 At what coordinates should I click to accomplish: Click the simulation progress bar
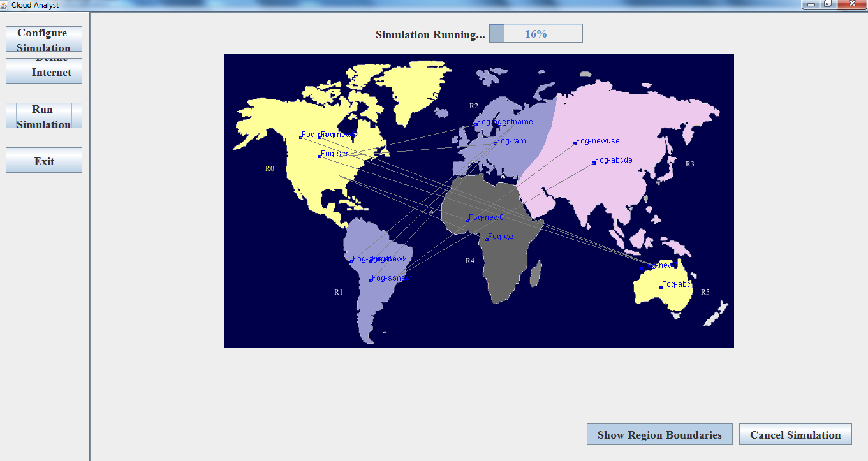536,34
